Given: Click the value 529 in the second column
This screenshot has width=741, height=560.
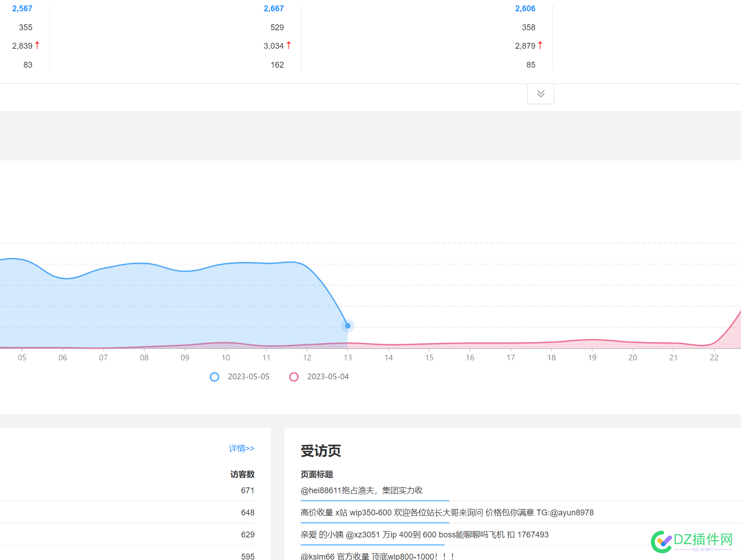Looking at the screenshot, I should tap(277, 27).
